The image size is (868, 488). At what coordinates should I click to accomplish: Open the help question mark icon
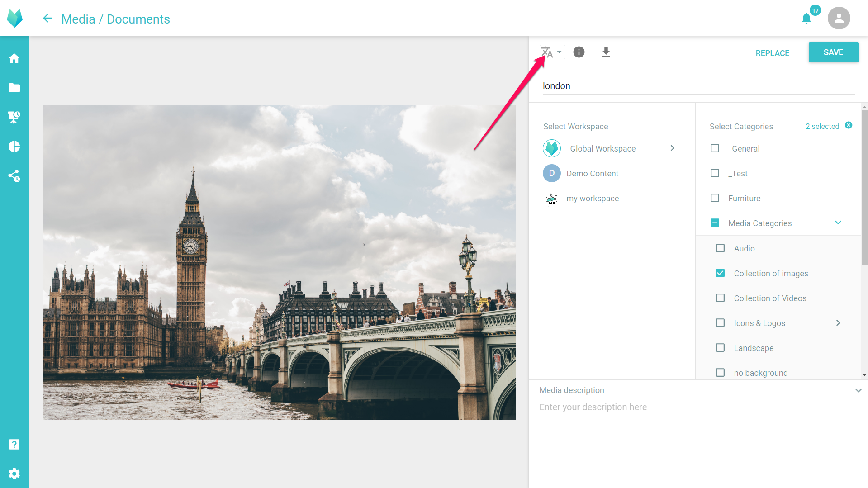pyautogui.click(x=14, y=445)
